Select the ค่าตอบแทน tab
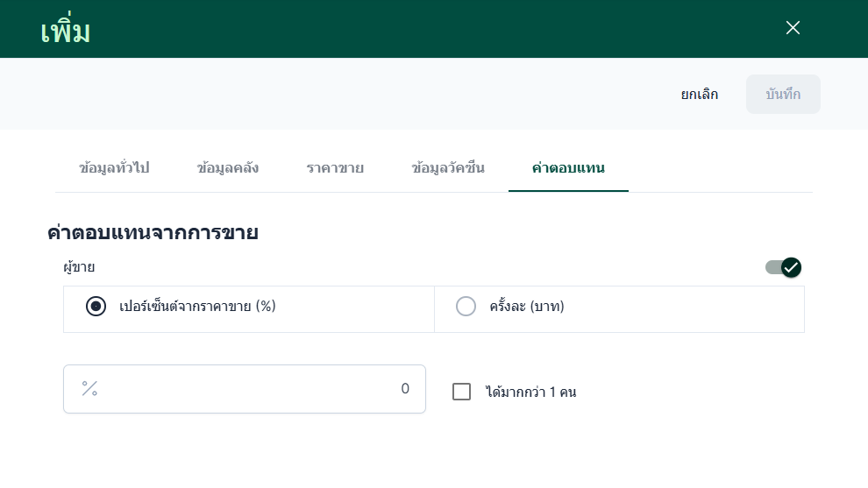 [x=568, y=167]
